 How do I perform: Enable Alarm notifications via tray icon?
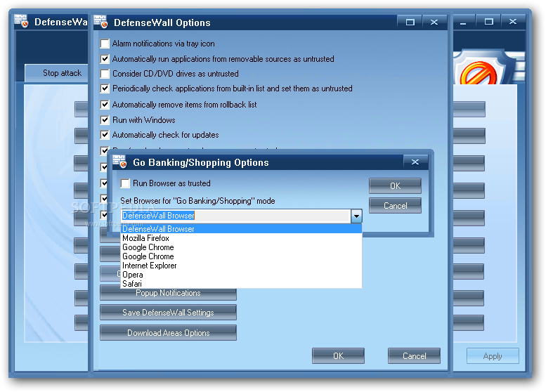click(105, 44)
